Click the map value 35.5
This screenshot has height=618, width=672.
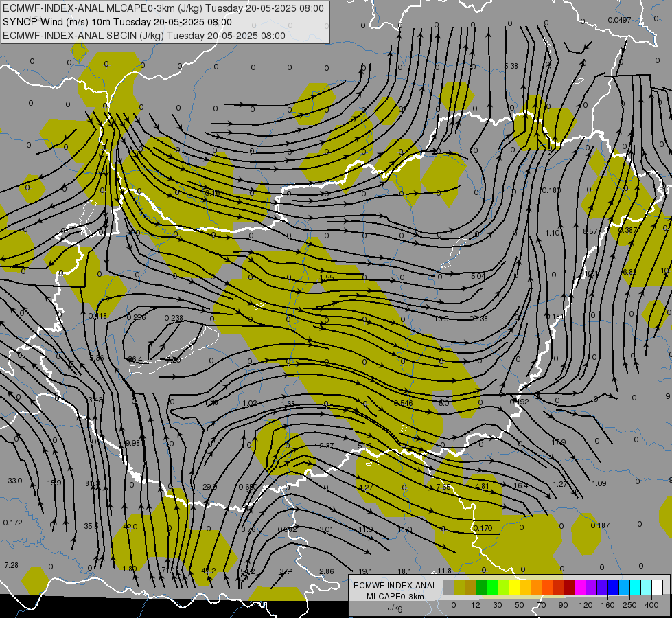[91, 526]
